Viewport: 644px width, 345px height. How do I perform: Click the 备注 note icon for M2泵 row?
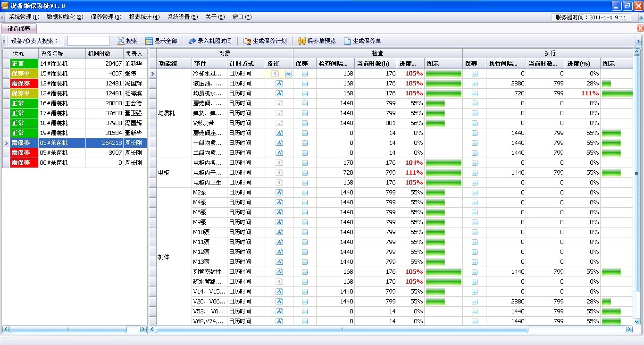(x=279, y=193)
